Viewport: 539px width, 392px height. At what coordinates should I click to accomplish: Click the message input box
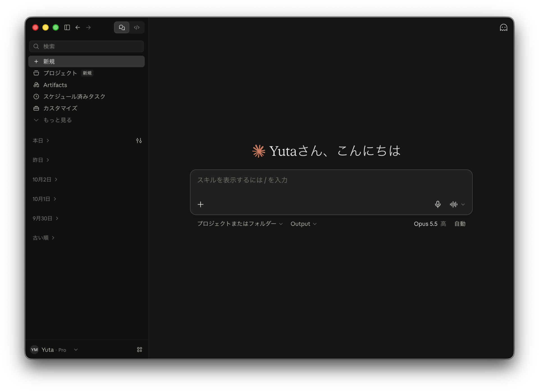(331, 180)
